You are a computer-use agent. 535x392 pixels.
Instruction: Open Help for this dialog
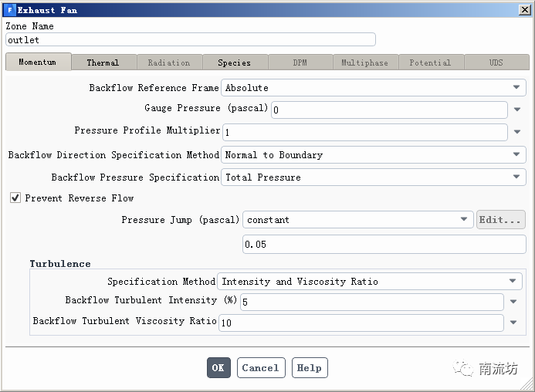tap(309, 368)
